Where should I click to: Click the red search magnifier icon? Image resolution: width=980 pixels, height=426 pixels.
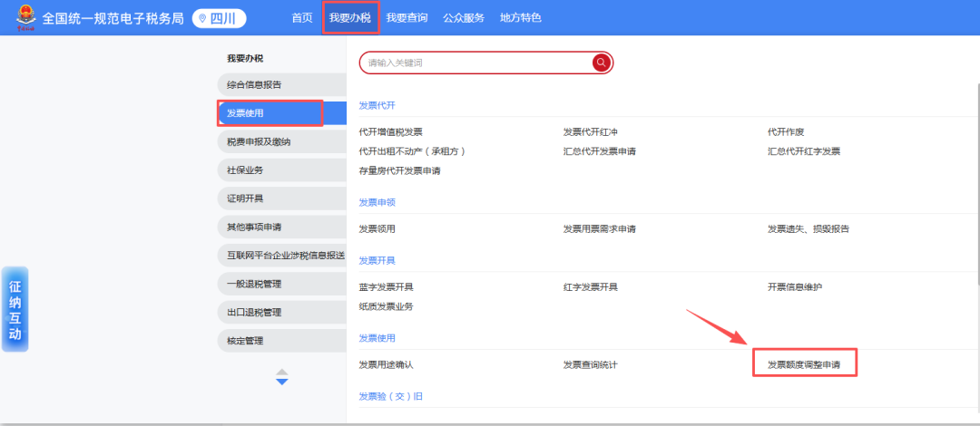pyautogui.click(x=602, y=63)
